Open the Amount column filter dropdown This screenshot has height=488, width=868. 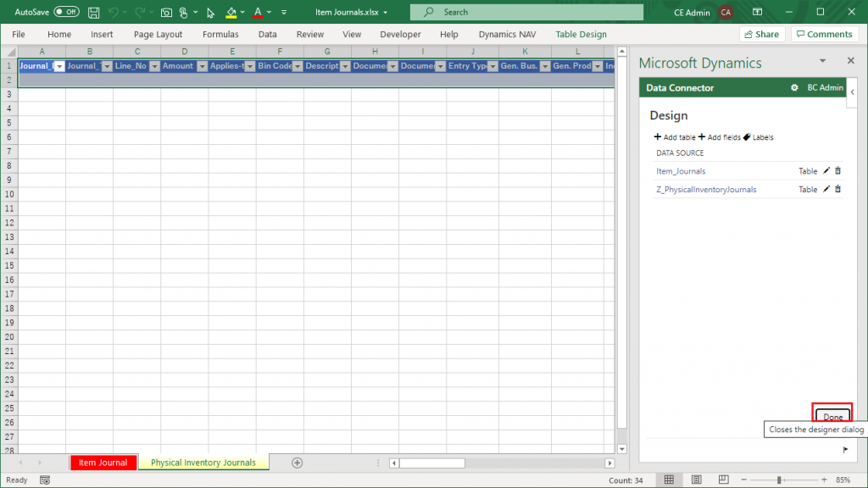(202, 66)
